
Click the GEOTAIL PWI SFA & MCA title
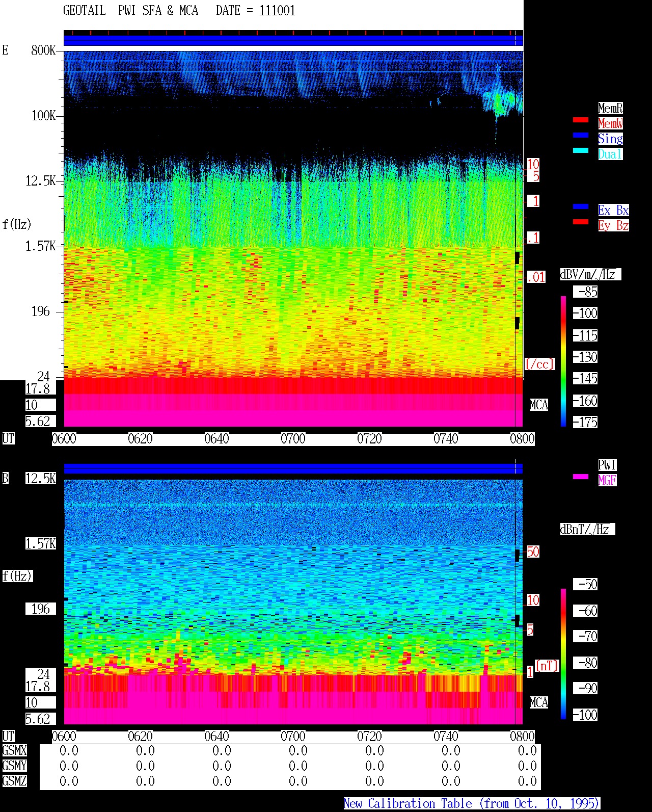(x=130, y=11)
